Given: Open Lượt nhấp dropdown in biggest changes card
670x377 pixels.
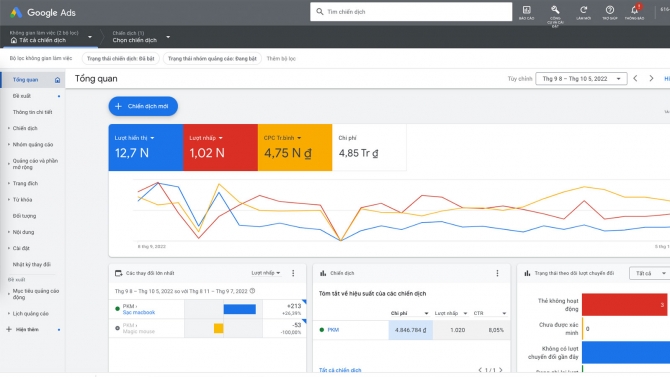Looking at the screenshot, I should [266, 273].
